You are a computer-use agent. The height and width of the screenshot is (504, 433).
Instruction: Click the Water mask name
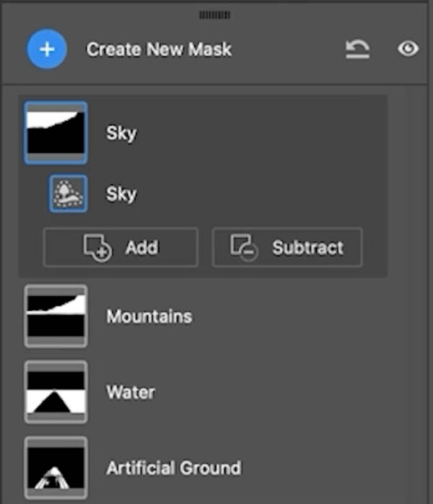[x=131, y=392]
